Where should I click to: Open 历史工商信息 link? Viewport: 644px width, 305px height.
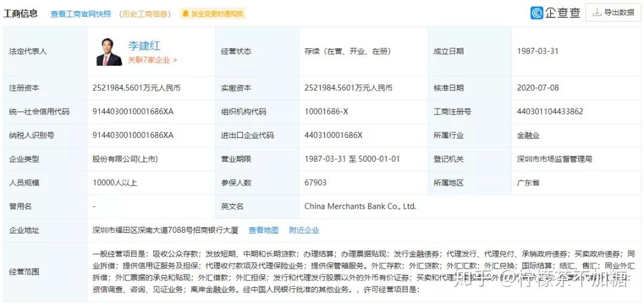click(145, 14)
